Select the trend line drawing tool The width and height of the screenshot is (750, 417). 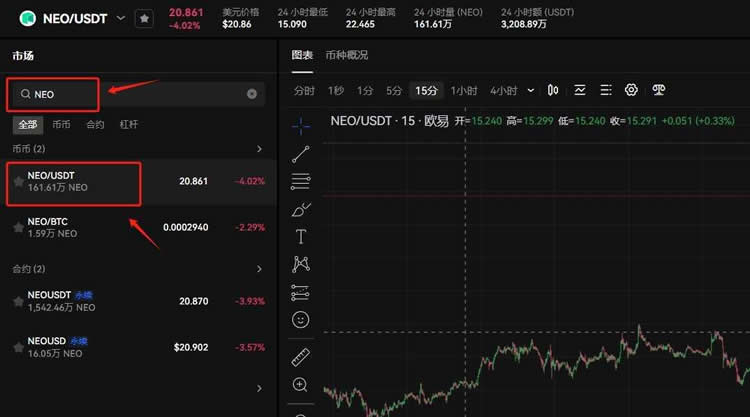tap(300, 154)
